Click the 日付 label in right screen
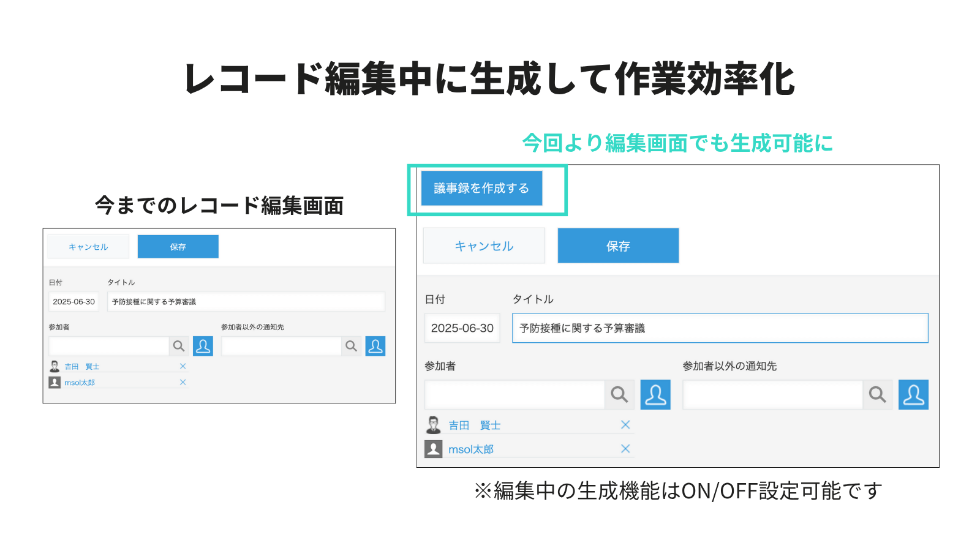The height and width of the screenshot is (551, 980). click(x=435, y=299)
